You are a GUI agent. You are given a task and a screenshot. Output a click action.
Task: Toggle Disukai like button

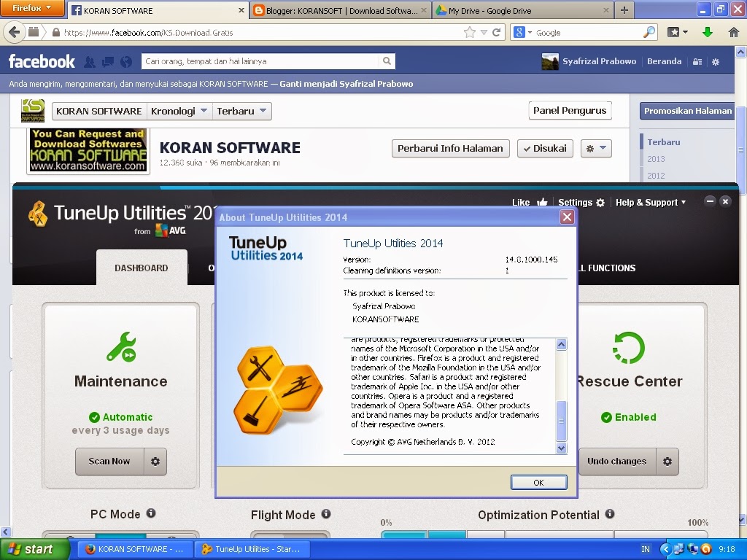pyautogui.click(x=545, y=148)
